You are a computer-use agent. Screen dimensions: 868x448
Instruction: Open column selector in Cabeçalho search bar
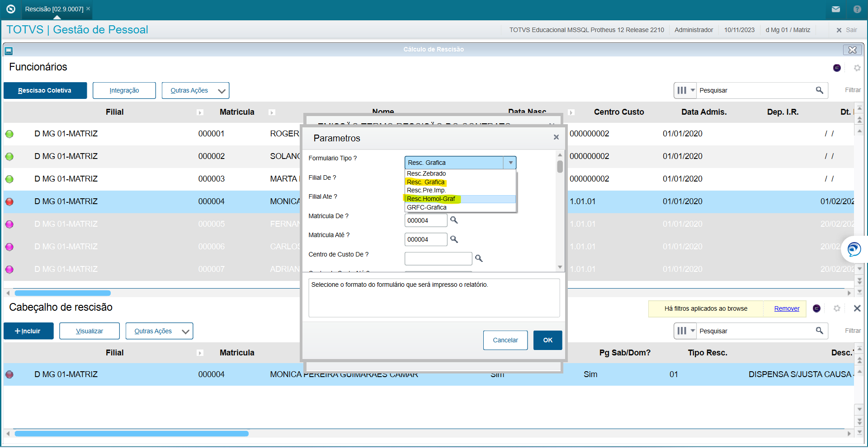685,331
